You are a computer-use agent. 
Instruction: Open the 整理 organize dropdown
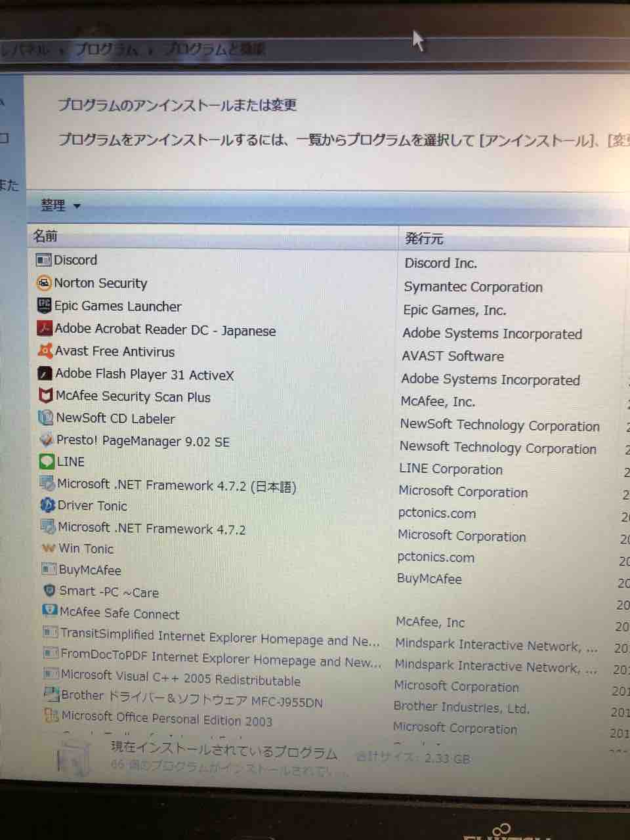tap(60, 205)
